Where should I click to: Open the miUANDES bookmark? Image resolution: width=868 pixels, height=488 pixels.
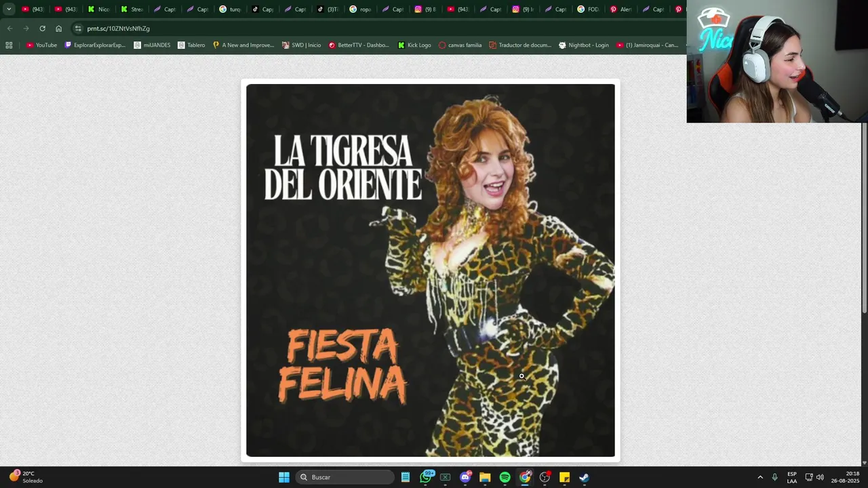[152, 45]
